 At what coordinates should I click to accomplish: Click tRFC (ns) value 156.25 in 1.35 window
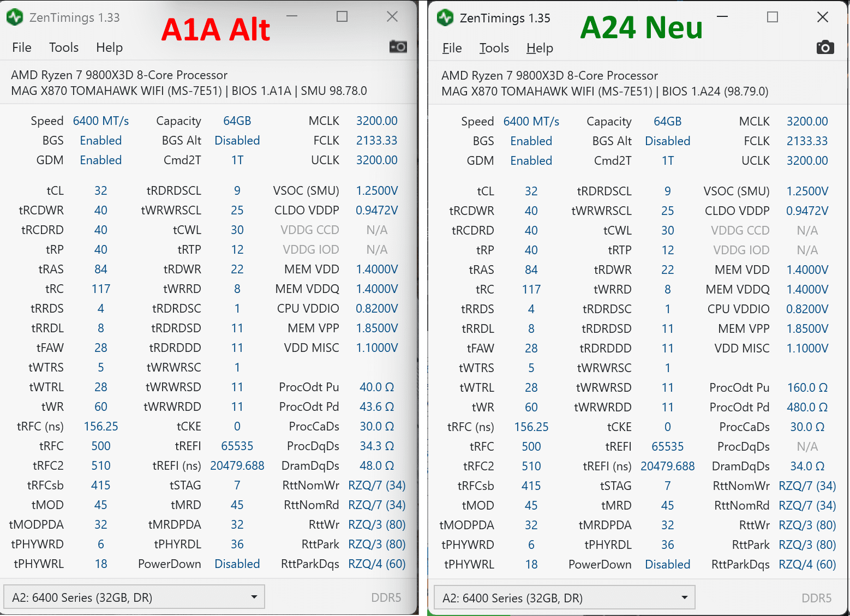click(531, 427)
